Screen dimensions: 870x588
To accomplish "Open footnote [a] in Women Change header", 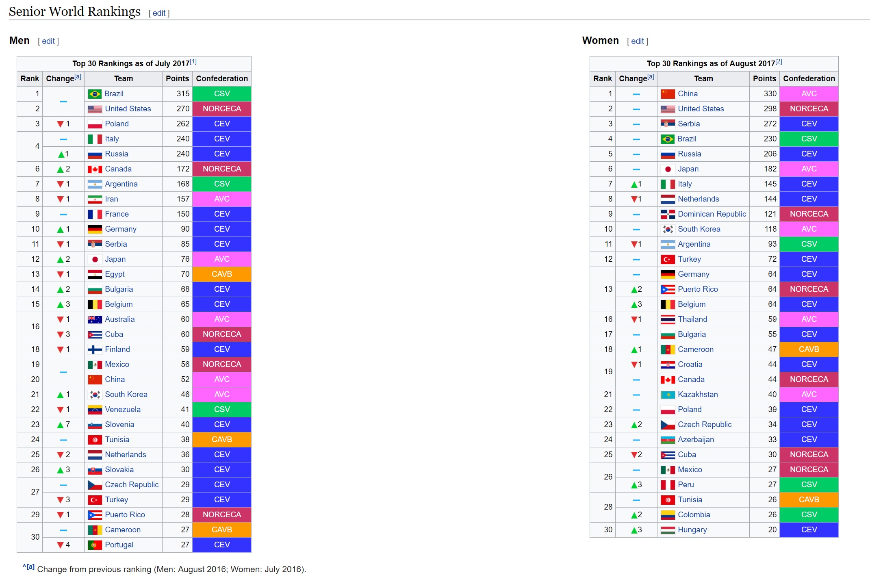I will tap(651, 76).
